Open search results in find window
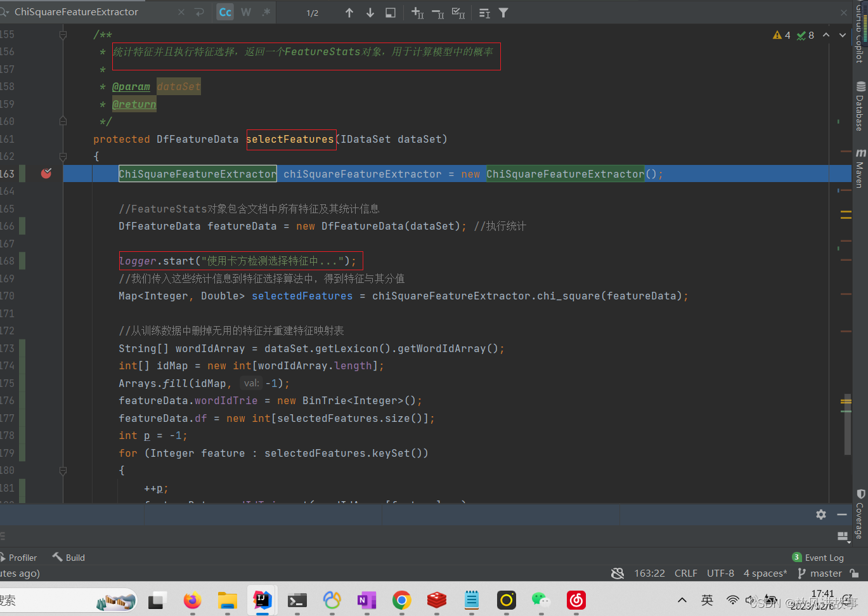 (391, 13)
